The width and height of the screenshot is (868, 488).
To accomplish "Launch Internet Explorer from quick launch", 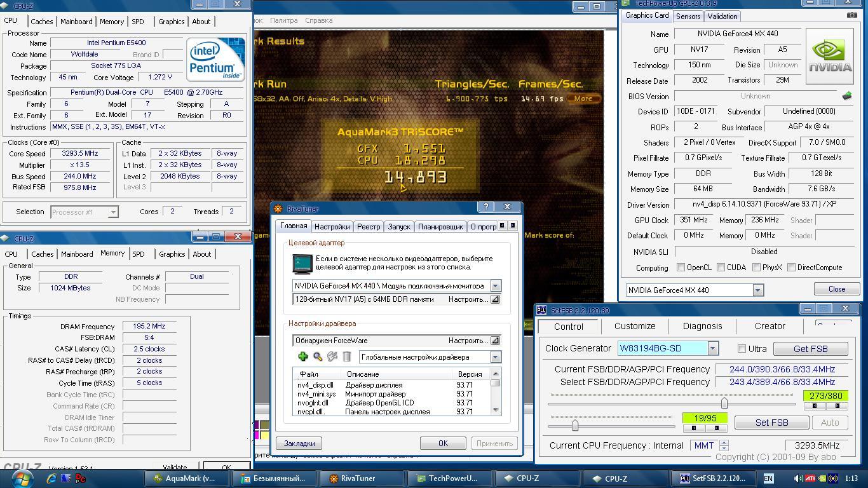I will (x=51, y=478).
